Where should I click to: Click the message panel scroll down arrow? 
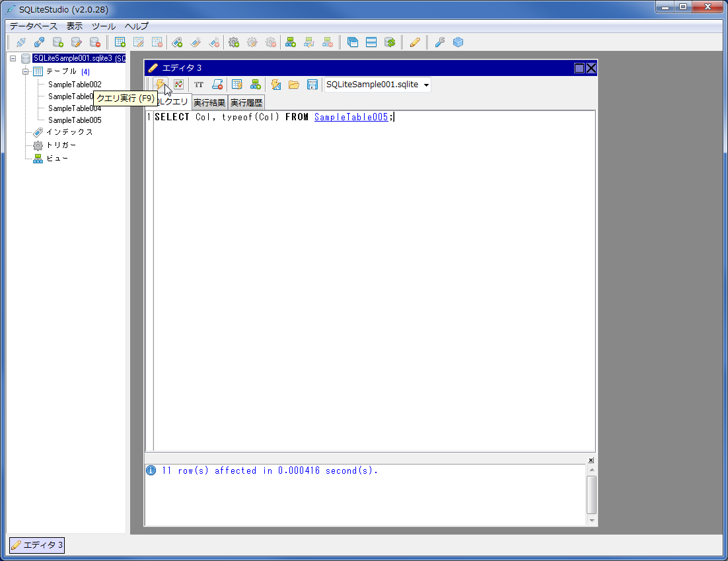[x=591, y=521]
